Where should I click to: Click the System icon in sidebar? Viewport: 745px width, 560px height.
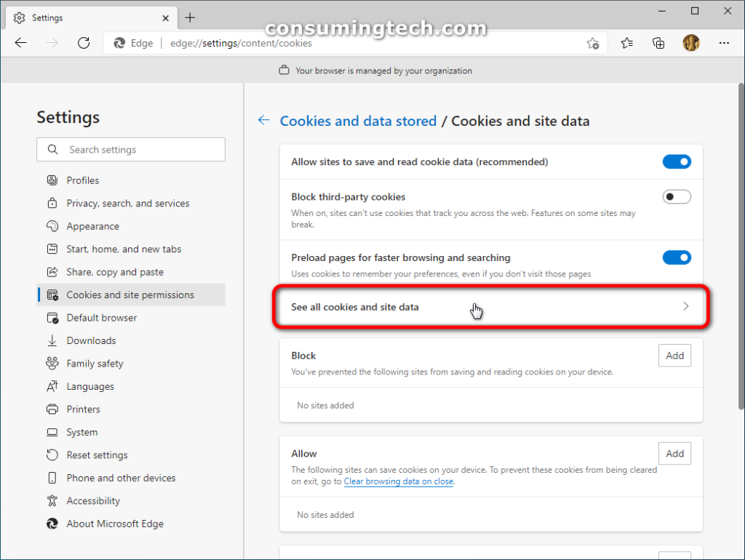52,432
